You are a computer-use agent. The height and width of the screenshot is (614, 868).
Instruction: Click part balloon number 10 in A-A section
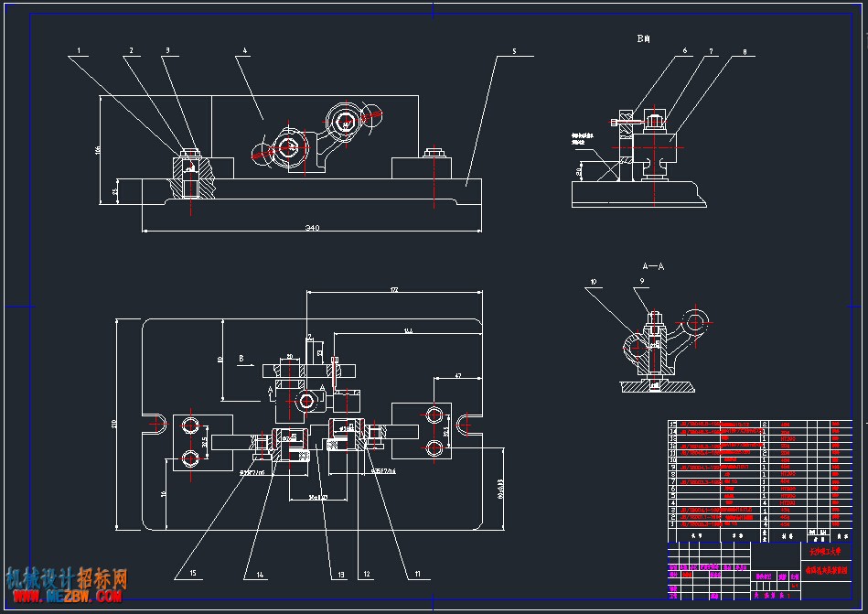point(594,282)
